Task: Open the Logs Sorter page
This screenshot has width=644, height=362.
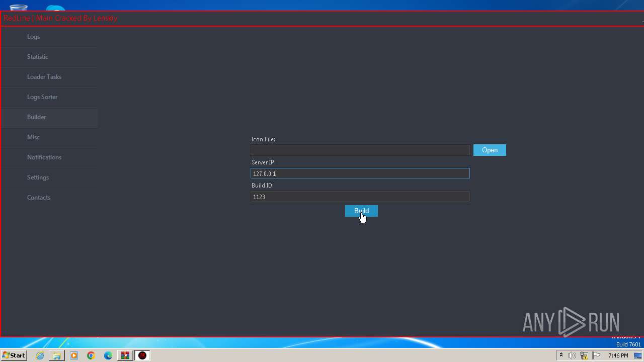Action: click(49, 97)
